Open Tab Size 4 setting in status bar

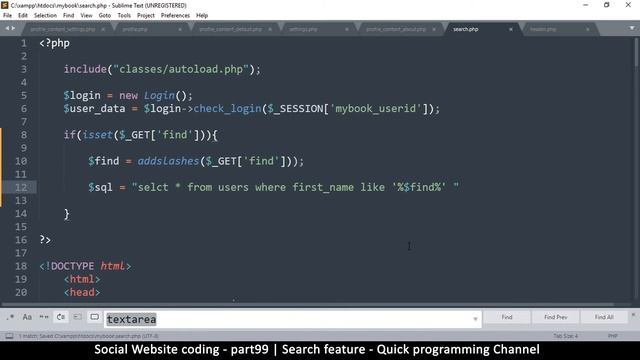coord(565,336)
